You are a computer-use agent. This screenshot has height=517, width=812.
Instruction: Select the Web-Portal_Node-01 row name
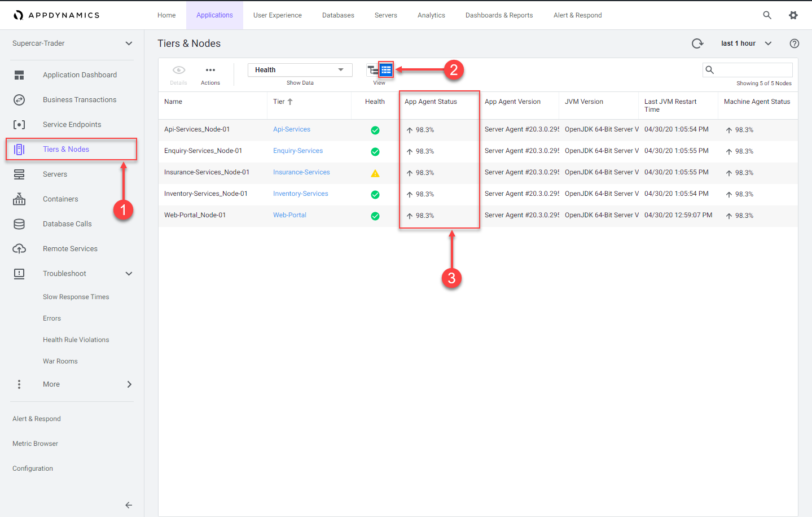click(195, 215)
